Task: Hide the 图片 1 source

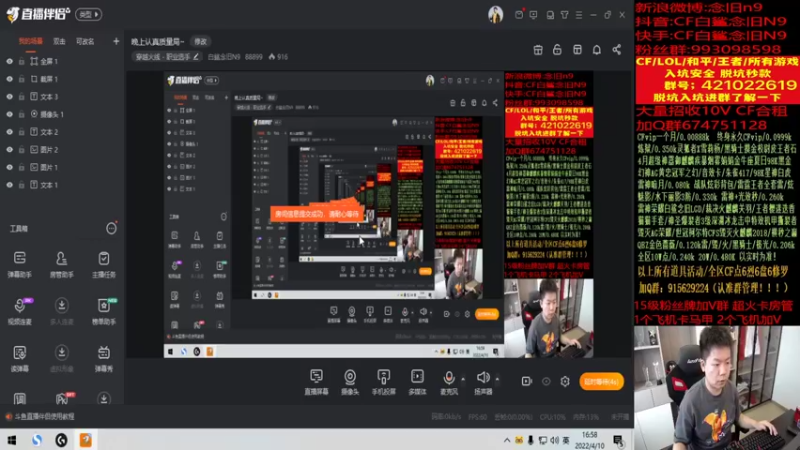Action: tap(9, 167)
